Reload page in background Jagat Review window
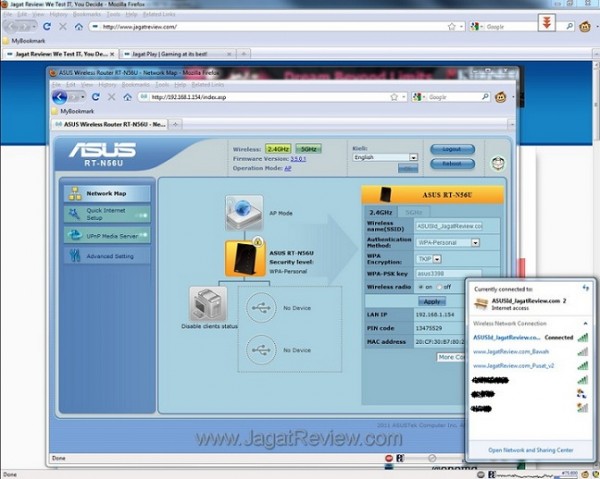 [x=47, y=26]
